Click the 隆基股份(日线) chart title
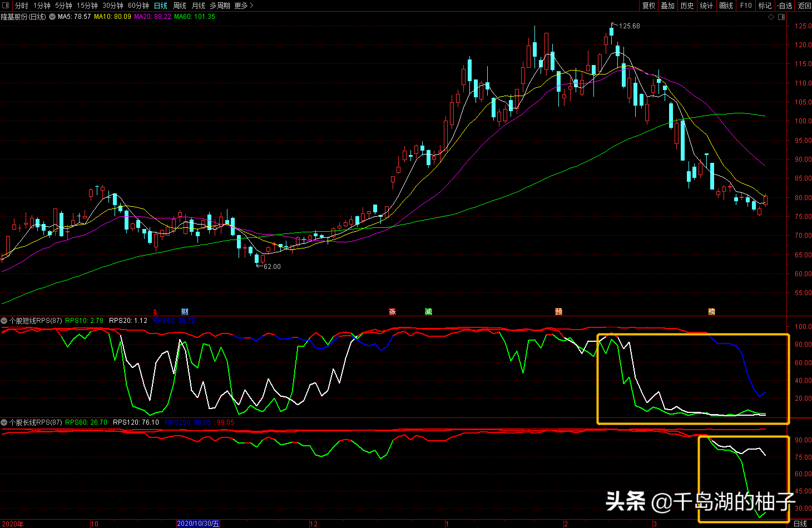The height and width of the screenshot is (528, 812). [24, 17]
